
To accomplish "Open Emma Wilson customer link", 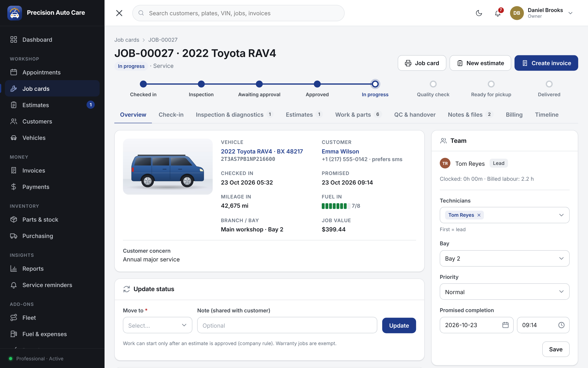I will pos(340,151).
